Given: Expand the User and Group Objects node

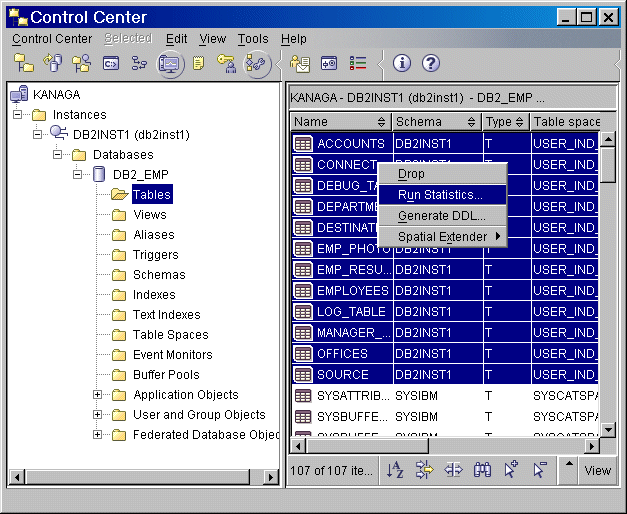Looking at the screenshot, I should point(98,415).
